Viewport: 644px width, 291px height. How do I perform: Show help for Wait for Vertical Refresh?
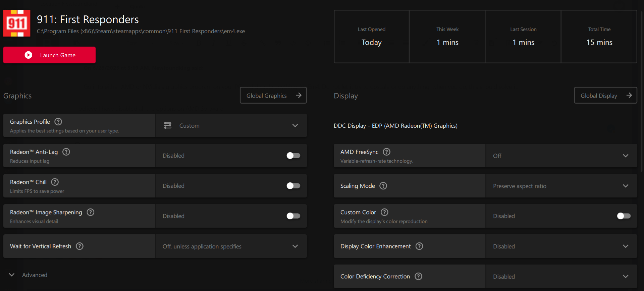coord(79,246)
